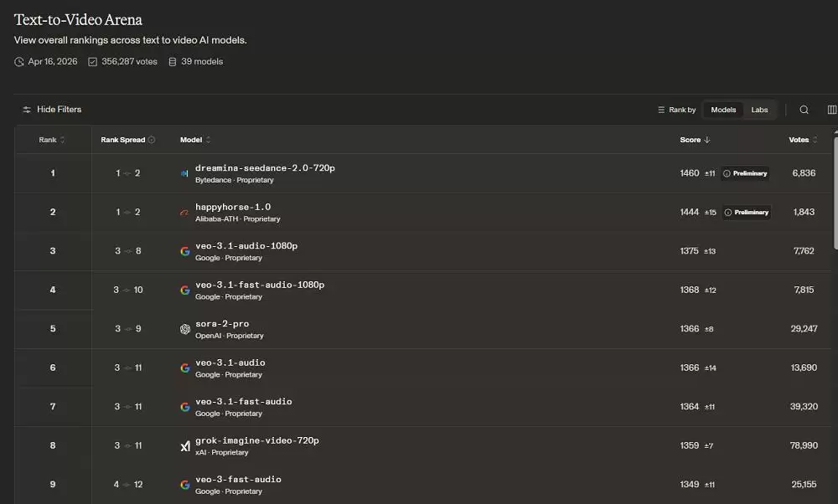
Task: Click the xAI logo beside grok-imagine-video
Action: [185, 446]
